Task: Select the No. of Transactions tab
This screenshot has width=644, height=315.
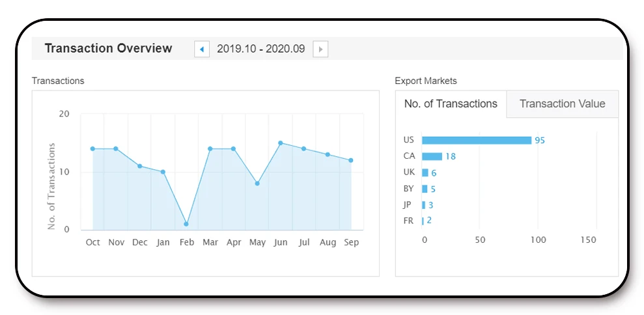Action: 451,104
